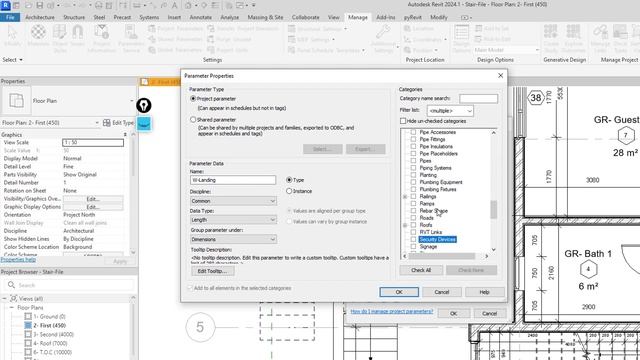Click Project Units in the ribbon
The image size is (640, 360).
[x=228, y=50]
